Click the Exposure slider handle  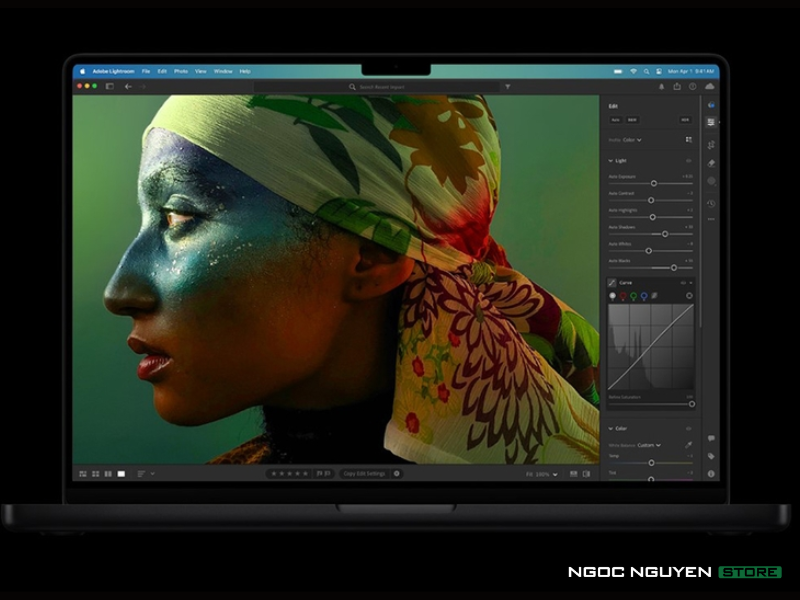tap(654, 183)
